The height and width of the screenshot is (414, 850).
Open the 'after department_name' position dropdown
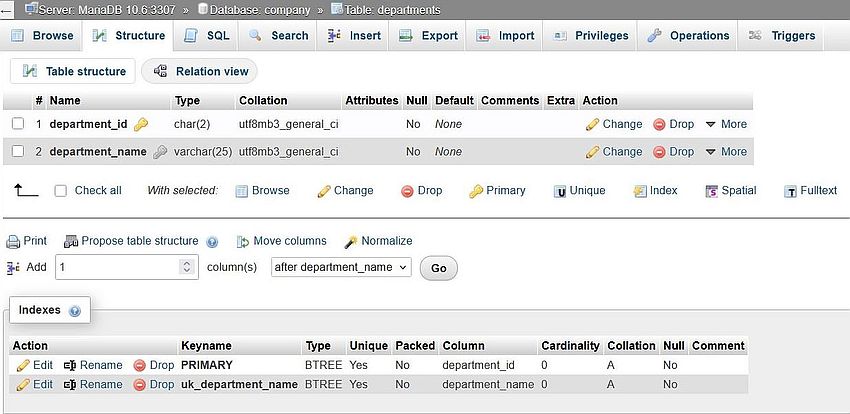(342, 267)
